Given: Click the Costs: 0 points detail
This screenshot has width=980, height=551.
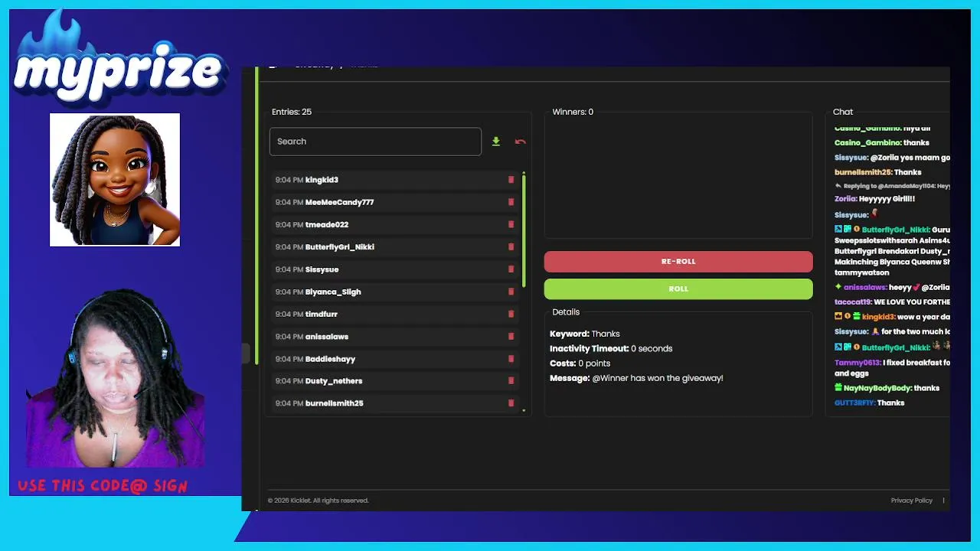Looking at the screenshot, I should tap(580, 364).
